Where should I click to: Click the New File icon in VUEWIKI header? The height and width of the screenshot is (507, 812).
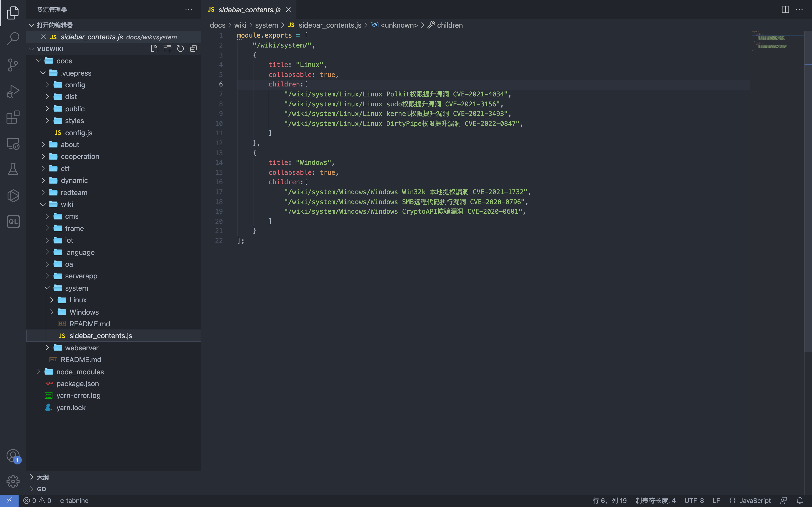[154, 49]
